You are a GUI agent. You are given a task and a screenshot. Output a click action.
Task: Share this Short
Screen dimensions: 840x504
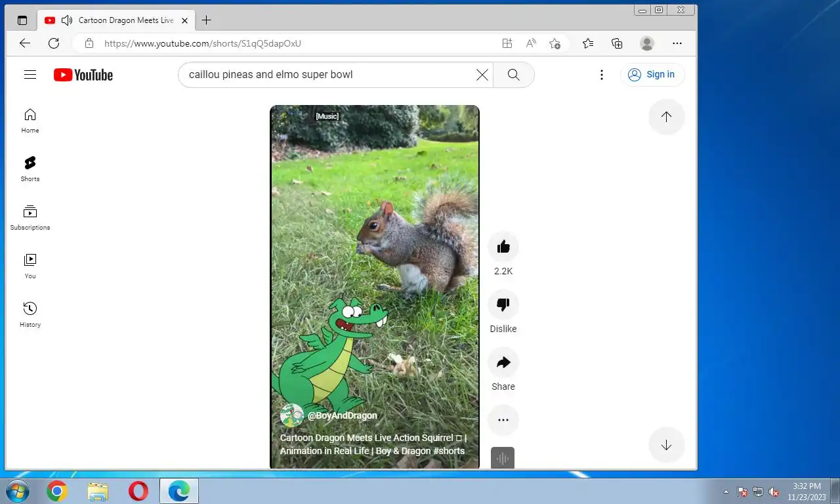(503, 362)
